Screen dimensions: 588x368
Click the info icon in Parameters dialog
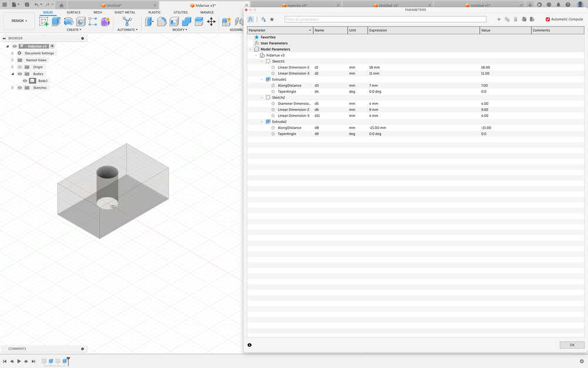pyautogui.click(x=249, y=344)
